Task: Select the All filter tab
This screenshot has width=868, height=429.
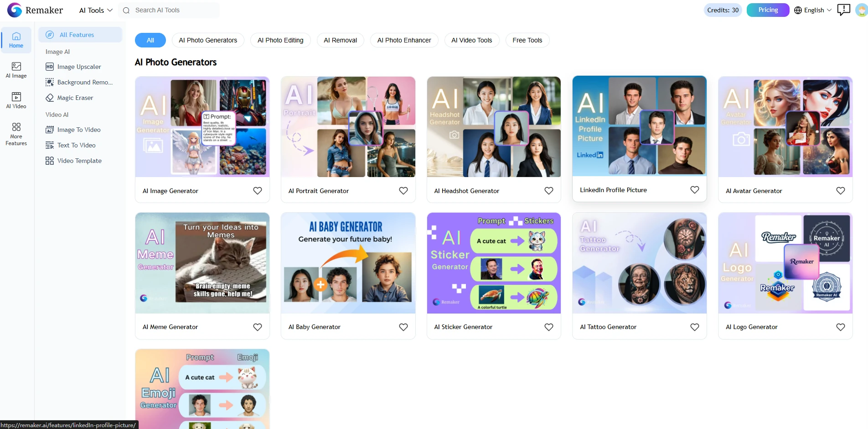Action: [x=150, y=40]
